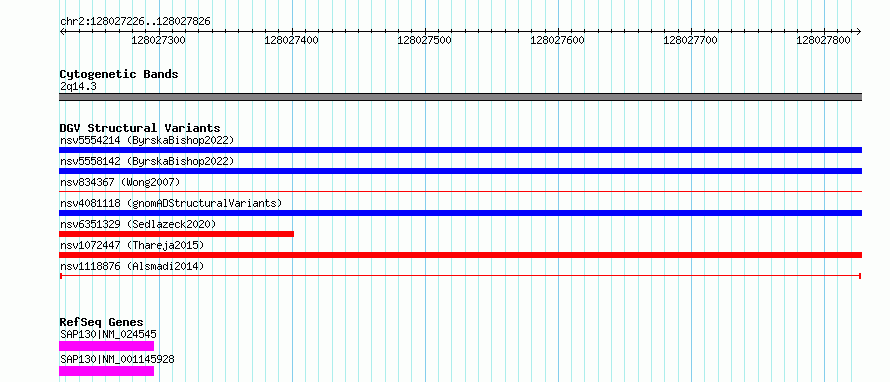Select variant label nsv5558142 (ByrskaBishop2022)

(146, 161)
